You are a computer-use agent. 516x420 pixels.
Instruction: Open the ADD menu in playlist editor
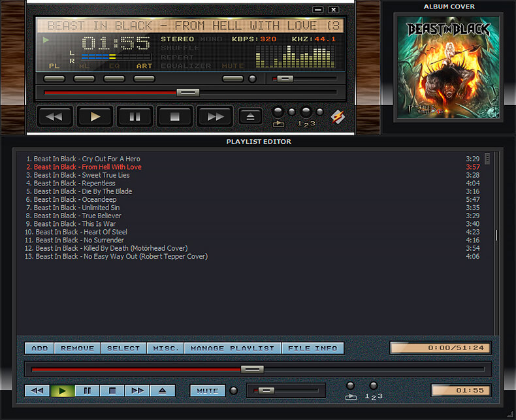coord(39,348)
